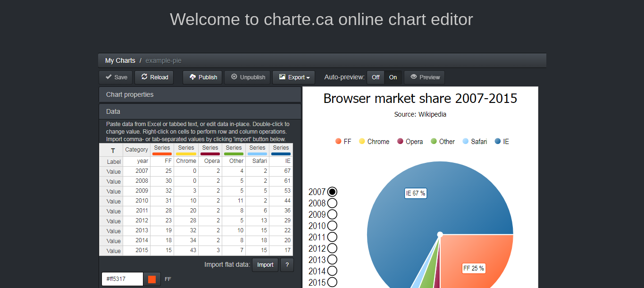Click the Source: Wikipedia subtitle
Screen dimensions: 644x288
[420, 114]
